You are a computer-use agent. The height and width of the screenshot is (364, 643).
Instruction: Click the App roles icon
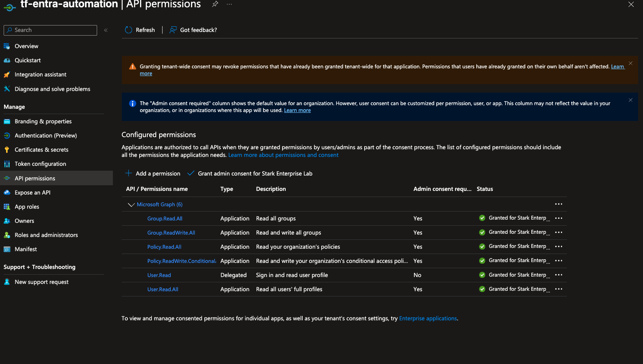click(x=7, y=207)
